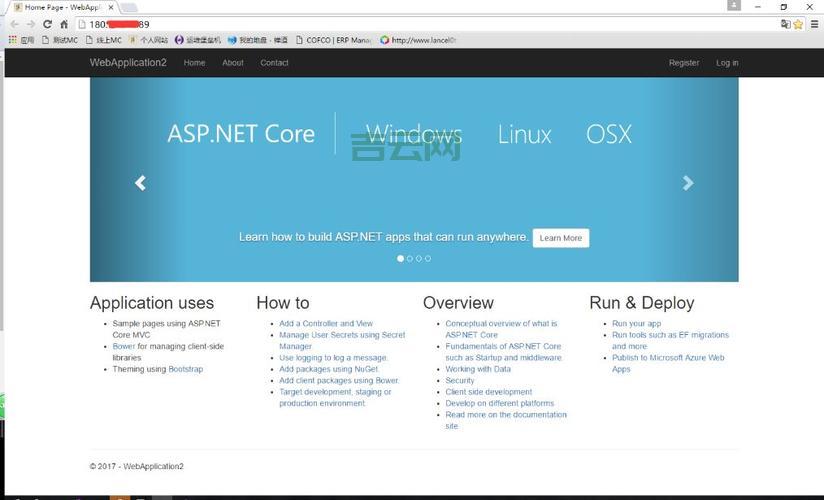Click the Log in link
The image size is (824, 500).
(727, 63)
